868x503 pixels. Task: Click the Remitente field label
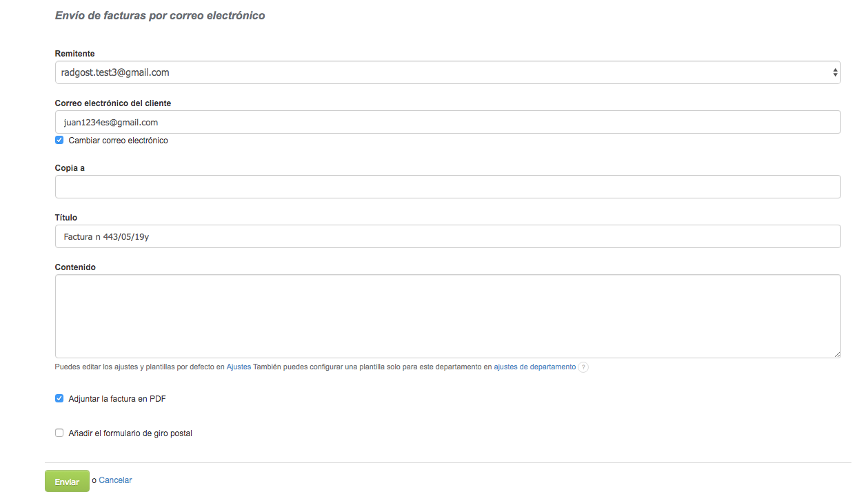point(74,54)
